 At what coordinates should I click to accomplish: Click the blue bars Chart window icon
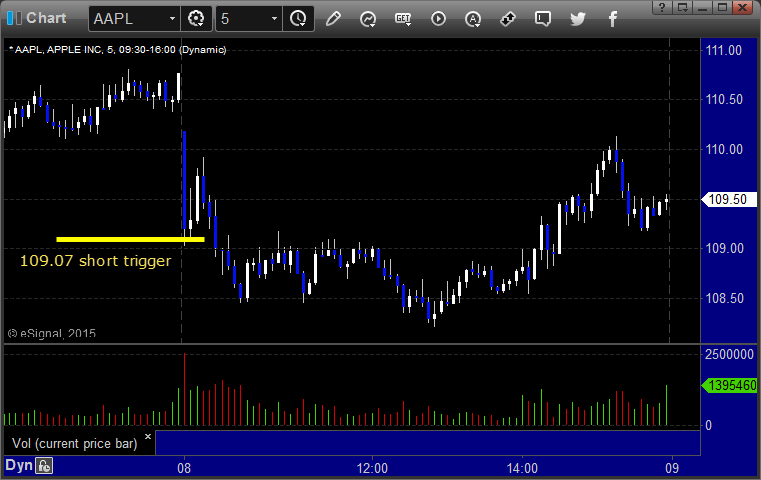coord(14,18)
